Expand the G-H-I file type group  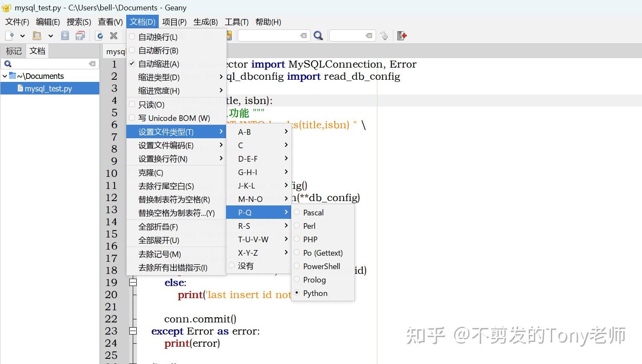[258, 172]
